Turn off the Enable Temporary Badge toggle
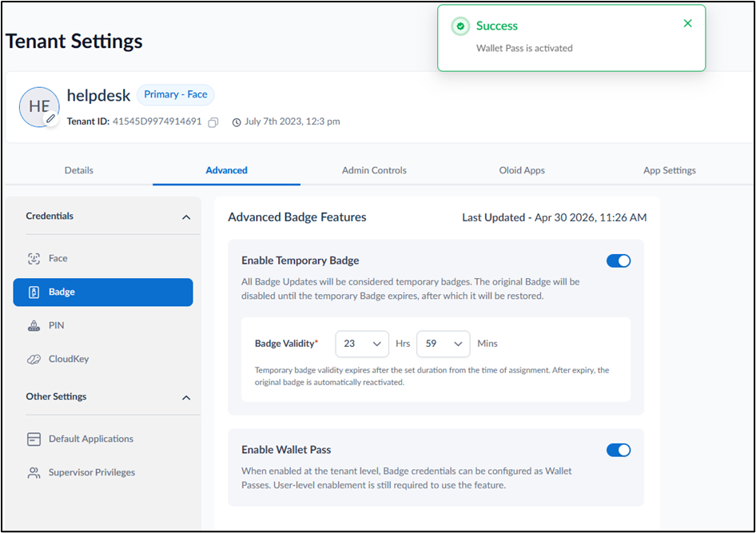Screen dimensions: 756x533 click(619, 261)
